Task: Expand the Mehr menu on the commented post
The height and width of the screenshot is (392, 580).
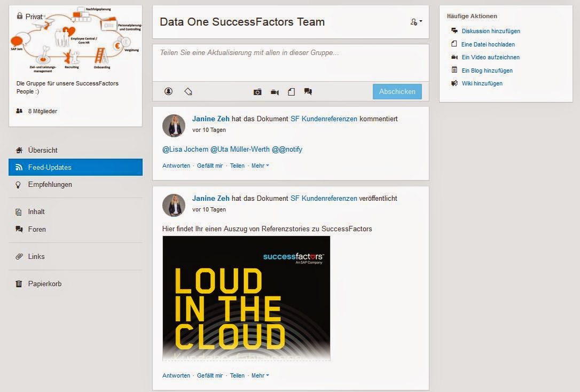Action: (260, 166)
